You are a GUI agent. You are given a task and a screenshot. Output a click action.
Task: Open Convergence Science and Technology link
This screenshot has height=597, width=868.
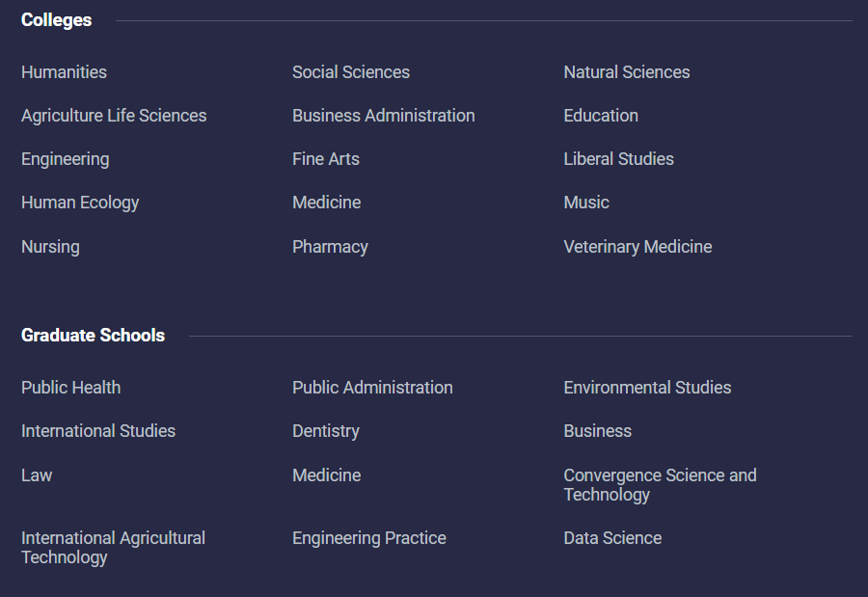tap(660, 485)
